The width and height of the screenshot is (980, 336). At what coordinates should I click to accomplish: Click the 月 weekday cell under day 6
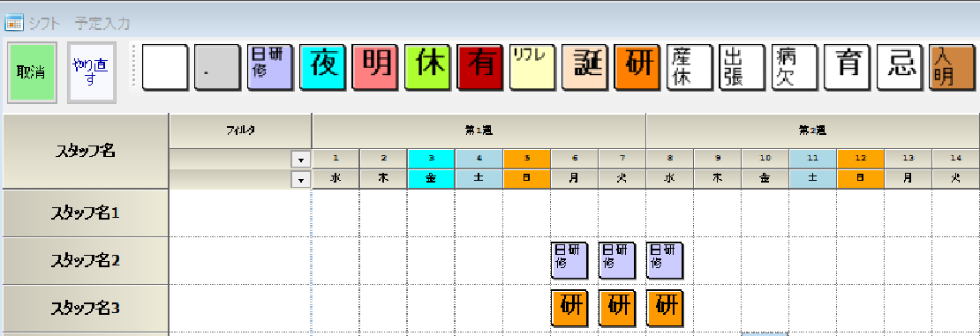pos(575,178)
